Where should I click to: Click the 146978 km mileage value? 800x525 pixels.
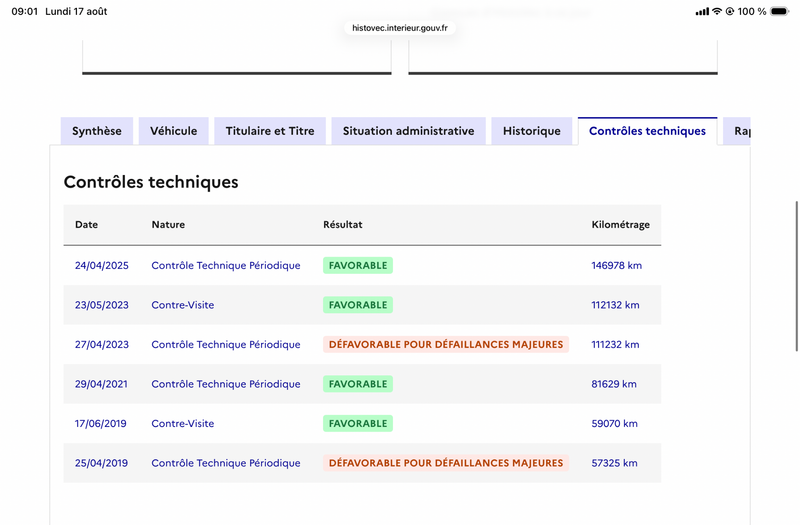(616, 265)
